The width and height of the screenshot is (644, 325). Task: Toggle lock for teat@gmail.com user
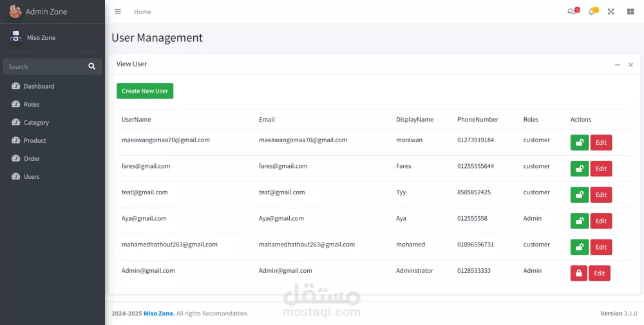580,195
